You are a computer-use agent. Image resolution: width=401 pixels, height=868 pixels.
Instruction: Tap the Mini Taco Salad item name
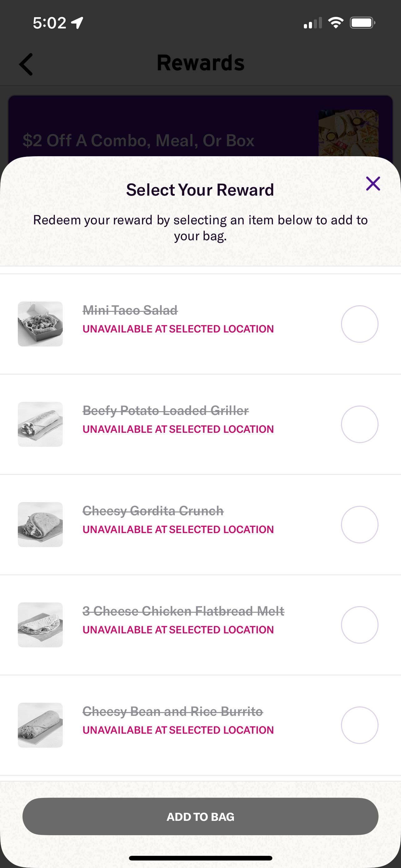click(x=130, y=310)
